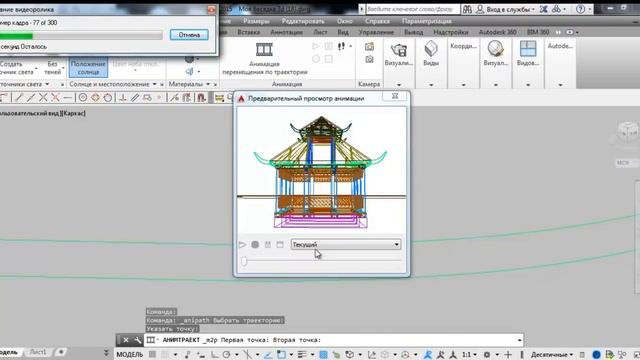640x360 pixels.
Task: Expand the dropdown arrow under Виды panel
Action: click(x=431, y=85)
